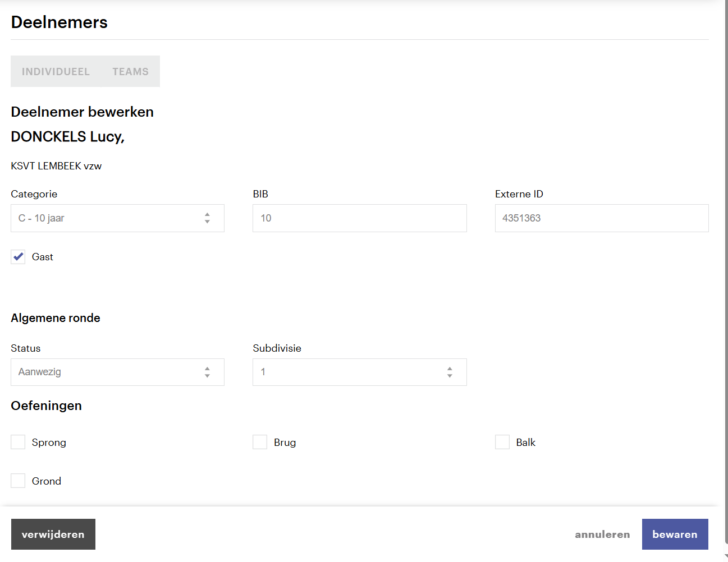Screen dimensions: 728x562
Task: Select the Grond exercise checkbox
Action: pos(18,481)
